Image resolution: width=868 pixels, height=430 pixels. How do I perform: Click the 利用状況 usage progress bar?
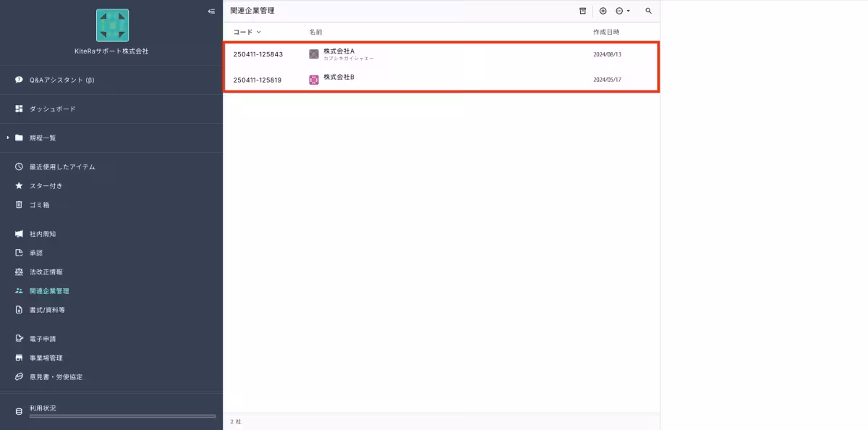[122, 417]
